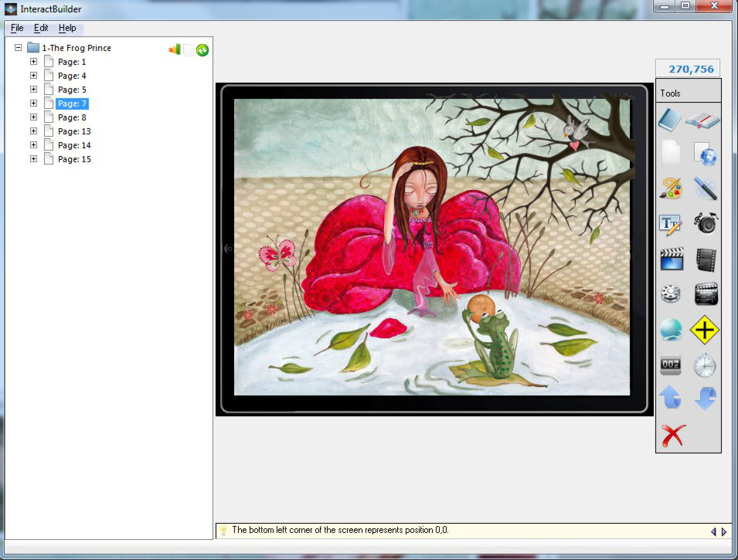Click the blank white page tool icon

(x=671, y=152)
